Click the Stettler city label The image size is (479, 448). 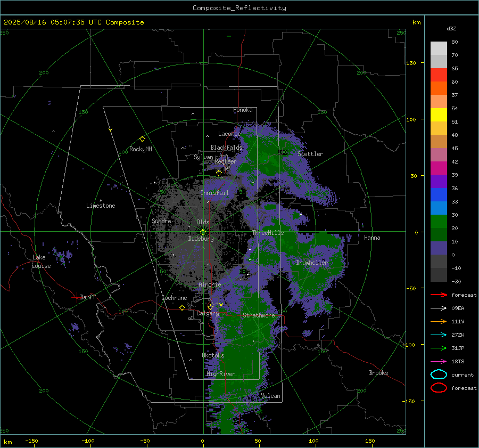[310, 154]
